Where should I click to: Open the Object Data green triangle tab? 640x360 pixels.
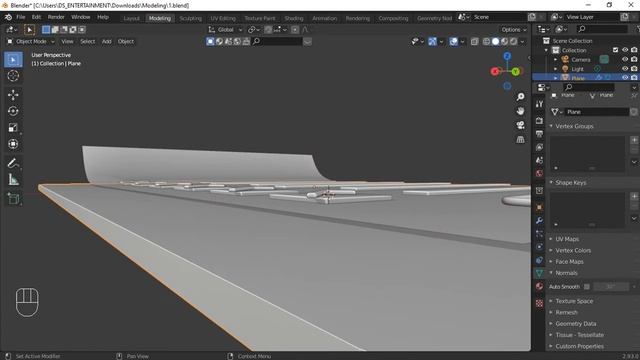[x=539, y=273]
